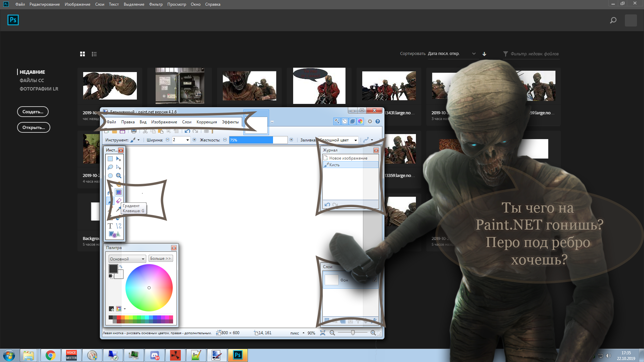
Task: Toggle the Layers window button
Action: click(353, 121)
